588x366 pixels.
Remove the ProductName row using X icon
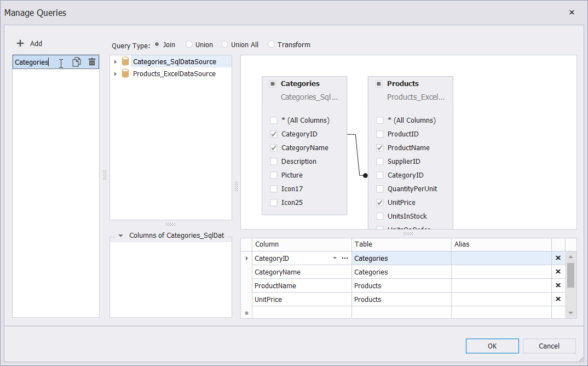(x=558, y=285)
